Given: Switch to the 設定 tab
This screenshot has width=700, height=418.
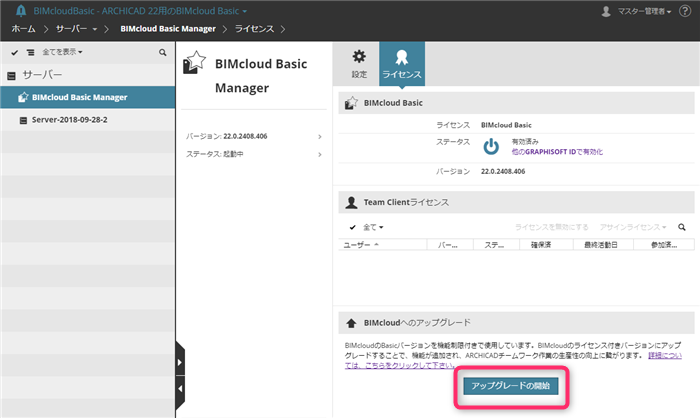Looking at the screenshot, I should (359, 63).
